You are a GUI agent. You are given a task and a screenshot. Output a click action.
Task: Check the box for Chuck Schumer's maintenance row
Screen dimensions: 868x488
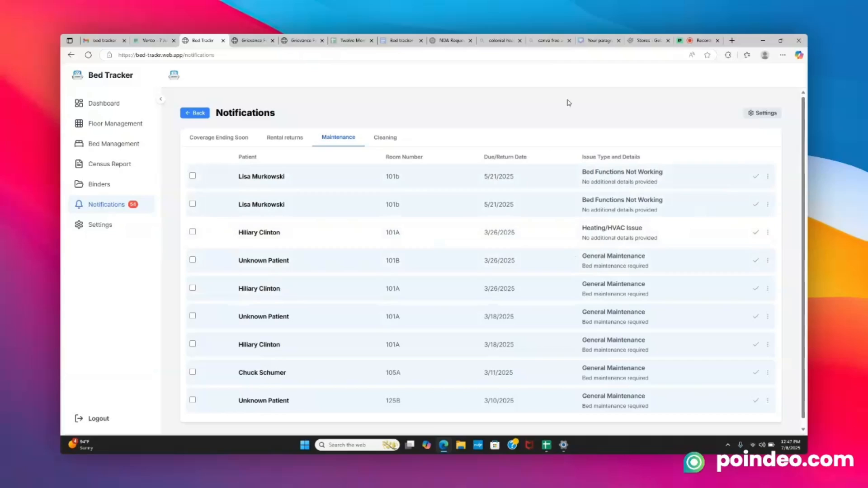tap(193, 371)
